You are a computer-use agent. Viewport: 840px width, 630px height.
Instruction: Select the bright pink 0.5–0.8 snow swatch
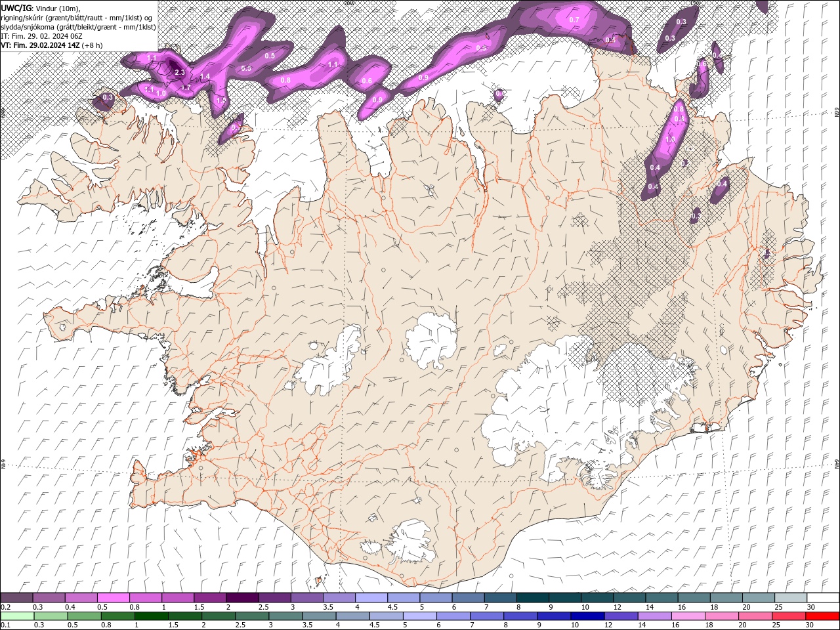(113, 598)
